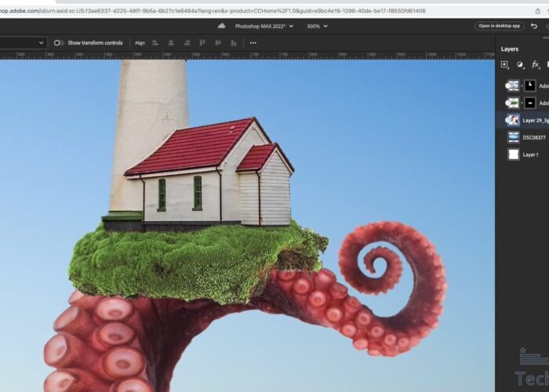Click align top edges icon

tap(202, 42)
